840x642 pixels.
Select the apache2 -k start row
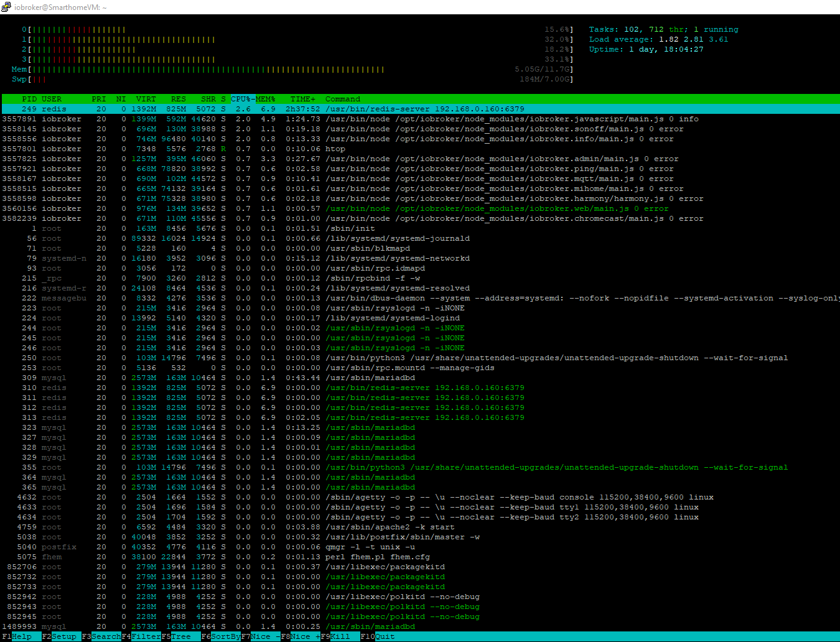click(420, 527)
